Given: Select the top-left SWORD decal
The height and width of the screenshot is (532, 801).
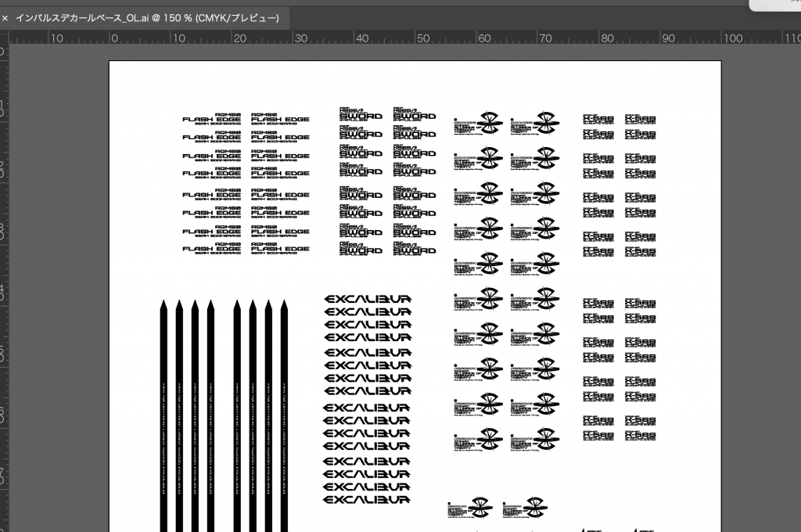Looking at the screenshot, I should (x=360, y=114).
